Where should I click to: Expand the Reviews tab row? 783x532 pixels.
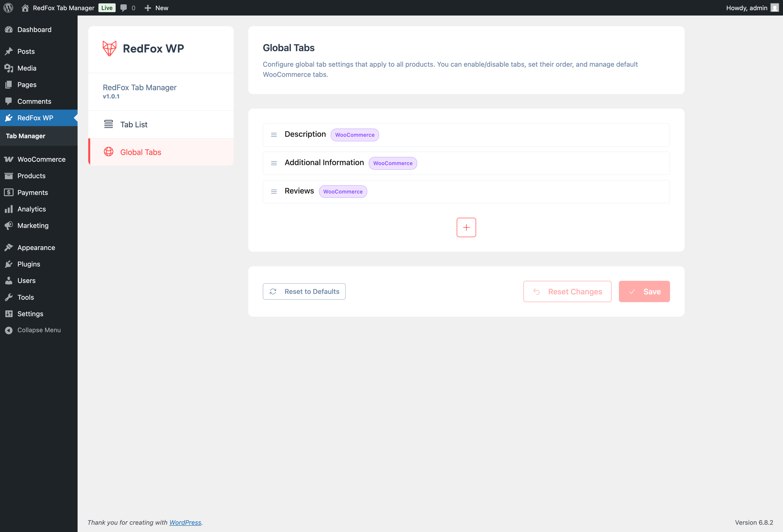466,191
